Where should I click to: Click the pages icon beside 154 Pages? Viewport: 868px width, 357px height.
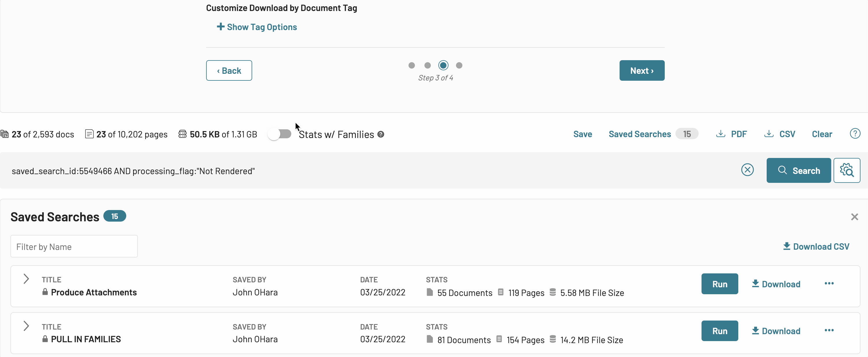point(499,339)
